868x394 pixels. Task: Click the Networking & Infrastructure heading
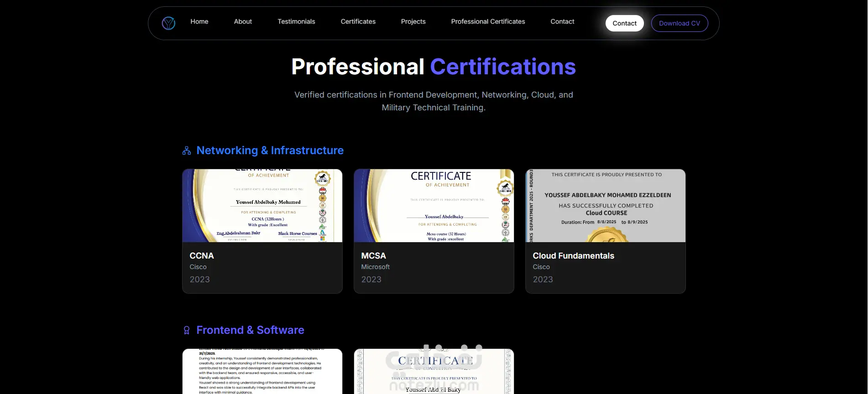[270, 150]
